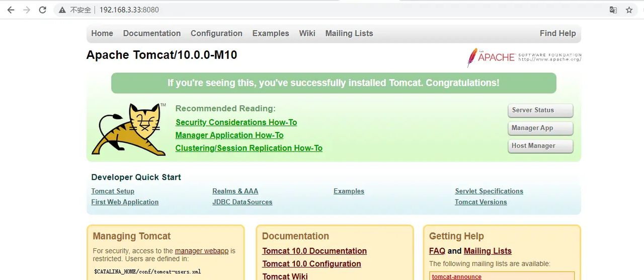This screenshot has height=280, width=644.
Task: Click the browser forward arrow
Action: pos(27,10)
